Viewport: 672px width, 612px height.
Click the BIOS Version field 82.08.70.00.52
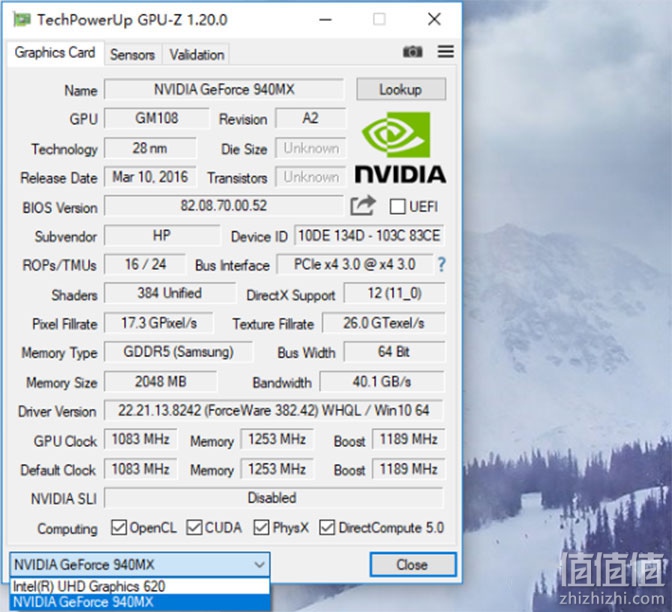point(224,206)
